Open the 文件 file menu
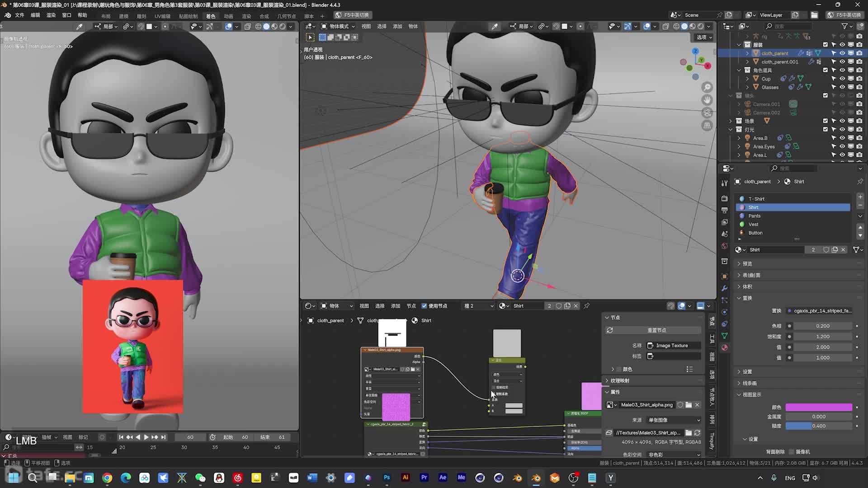 19,15
